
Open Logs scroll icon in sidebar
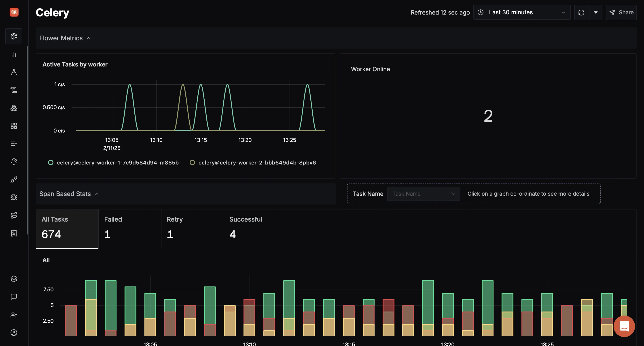[14, 90]
